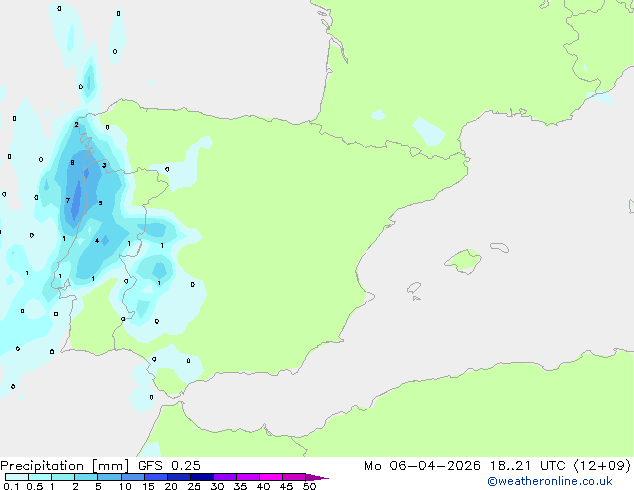This screenshot has width=634, height=490.
Task: Select the 2–5 mm legend color swatch
Action: pyautogui.click(x=86, y=477)
